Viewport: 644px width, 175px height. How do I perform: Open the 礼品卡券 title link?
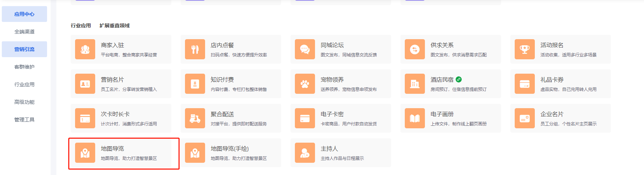(x=552, y=80)
